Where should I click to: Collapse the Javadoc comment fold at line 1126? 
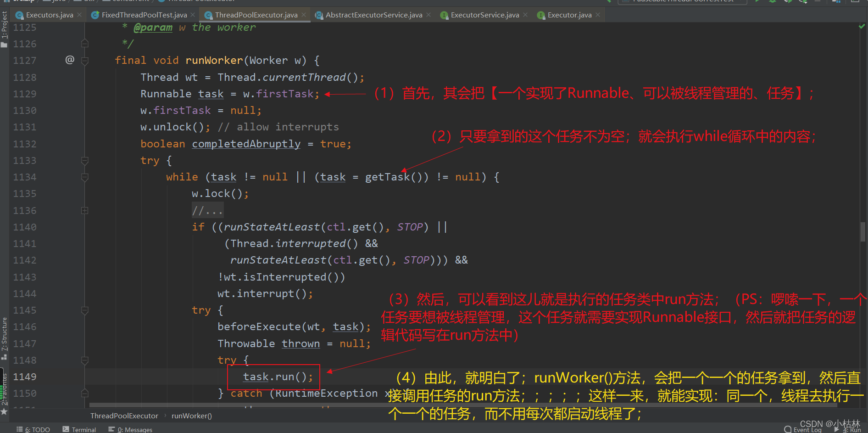[85, 44]
